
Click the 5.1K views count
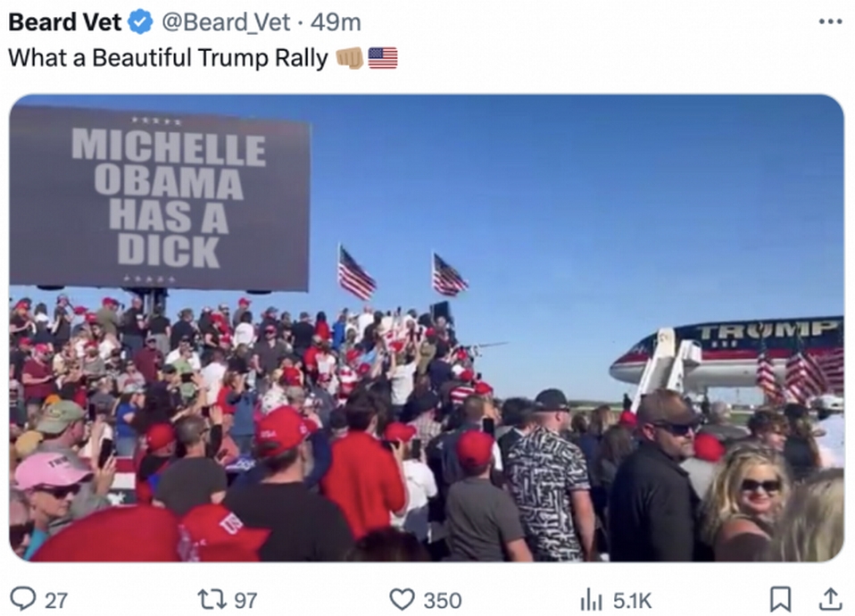click(632, 601)
